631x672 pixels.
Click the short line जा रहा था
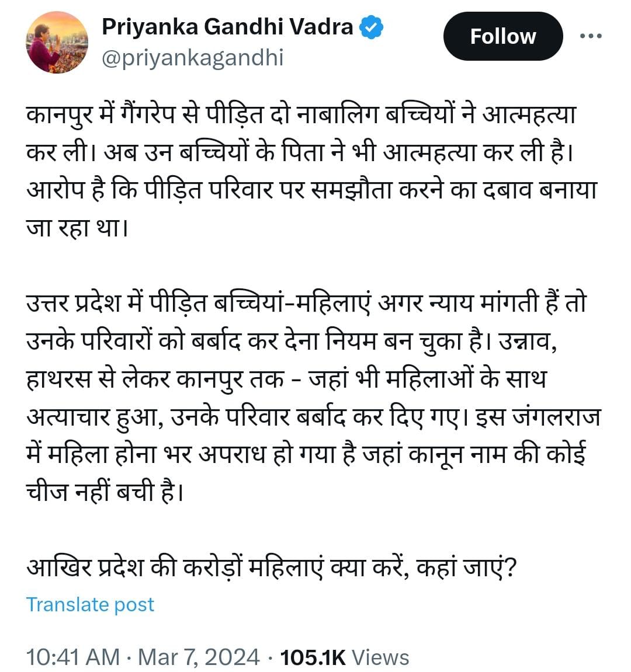tap(76, 228)
